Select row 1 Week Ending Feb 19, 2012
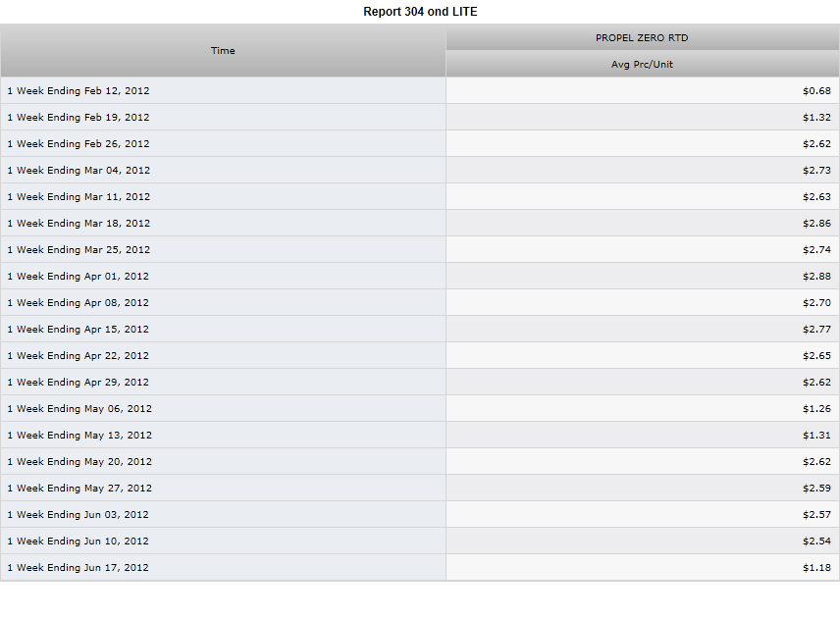Screen dimensions: 840x619 (420, 117)
